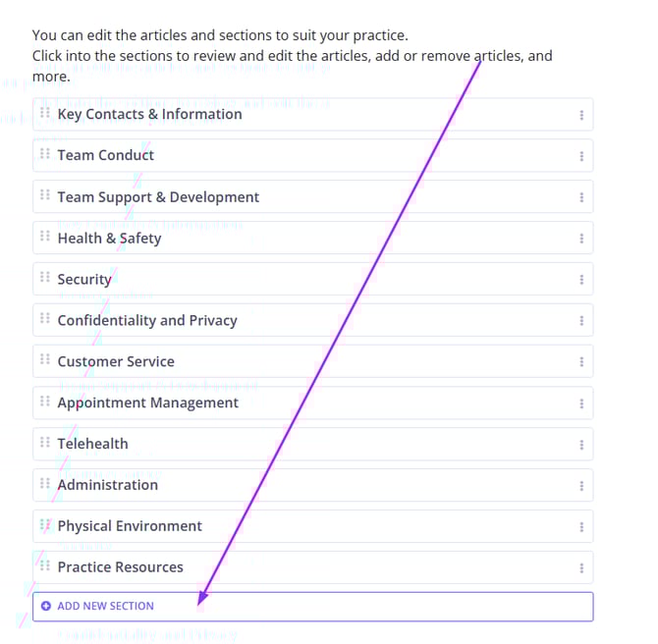Select the Health & Safety section
Image resolution: width=658 pixels, height=644 pixels.
[109, 238]
